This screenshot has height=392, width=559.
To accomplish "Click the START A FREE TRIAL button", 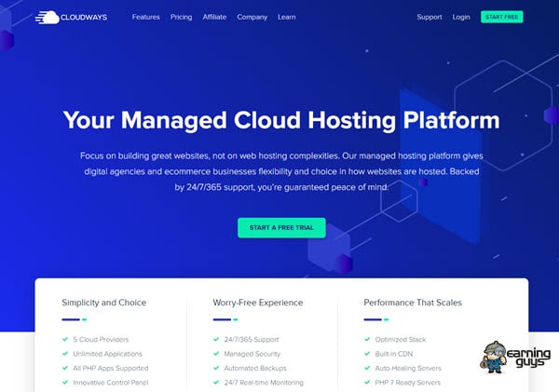I will [x=281, y=228].
